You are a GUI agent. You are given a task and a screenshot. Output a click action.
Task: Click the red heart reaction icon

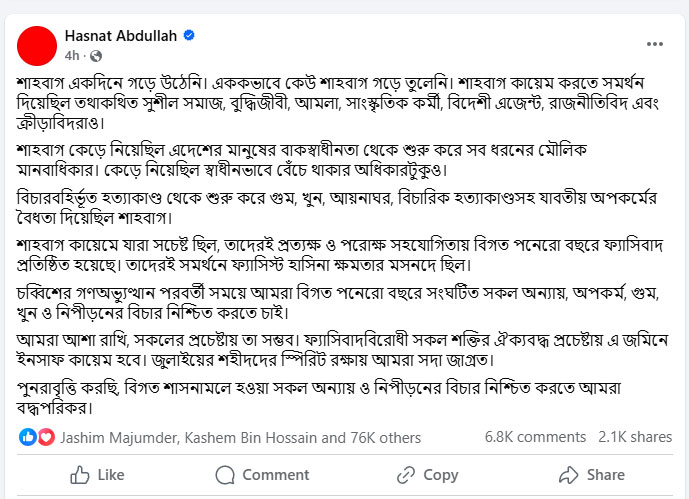point(46,437)
